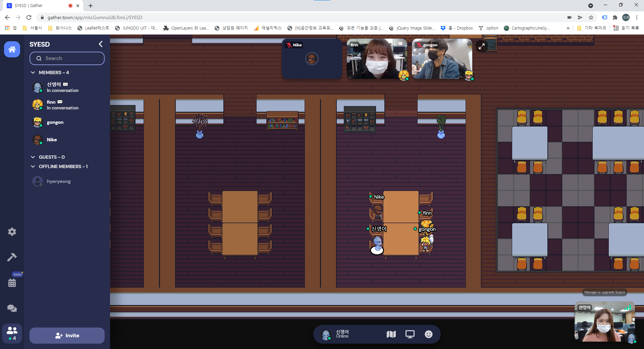This screenshot has height=349, width=644.
Task: Open 기타 북마크 folder
Action: [591, 28]
